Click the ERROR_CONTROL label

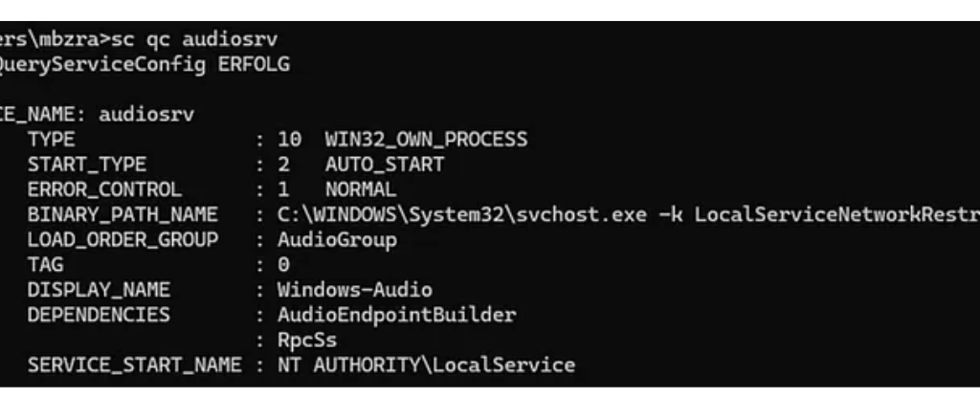[x=104, y=189]
